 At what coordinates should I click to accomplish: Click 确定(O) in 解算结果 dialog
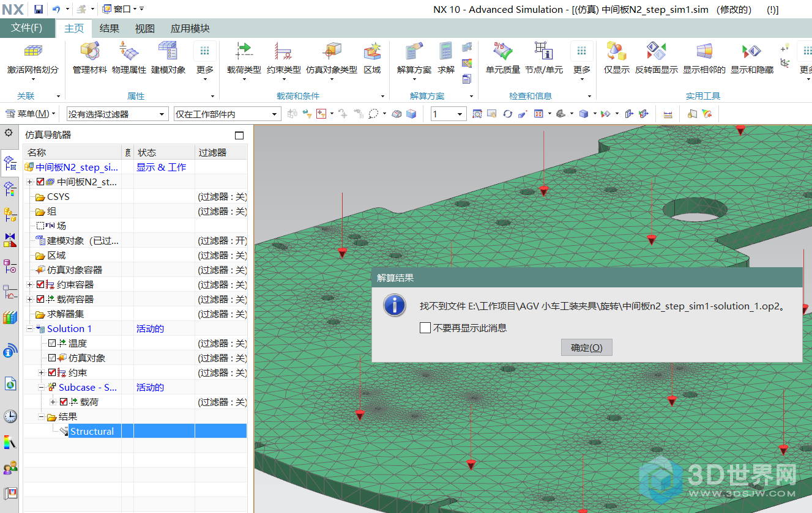[586, 347]
